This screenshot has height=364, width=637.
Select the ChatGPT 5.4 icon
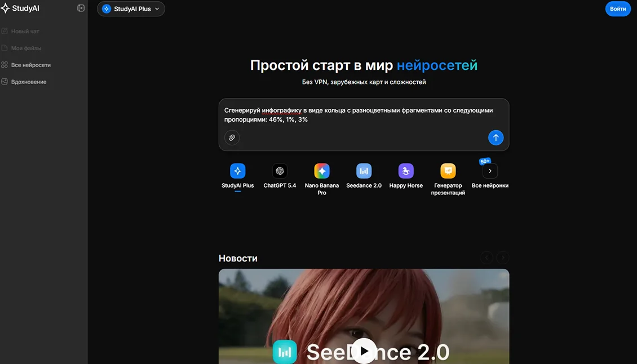(x=280, y=171)
